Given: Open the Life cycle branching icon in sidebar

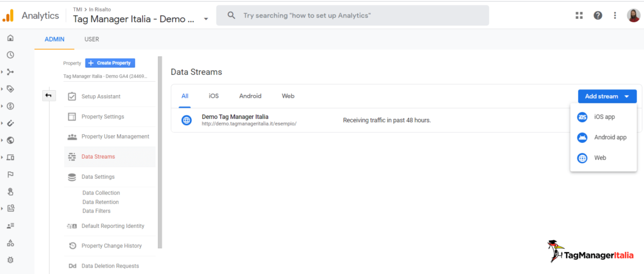Looking at the screenshot, I should coord(10,72).
